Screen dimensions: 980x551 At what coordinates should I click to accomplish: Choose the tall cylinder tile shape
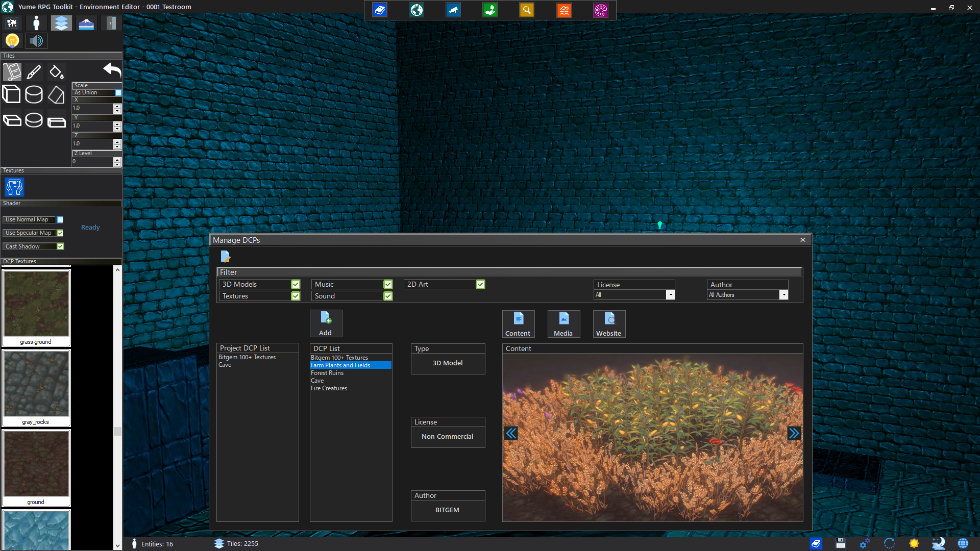(x=34, y=94)
